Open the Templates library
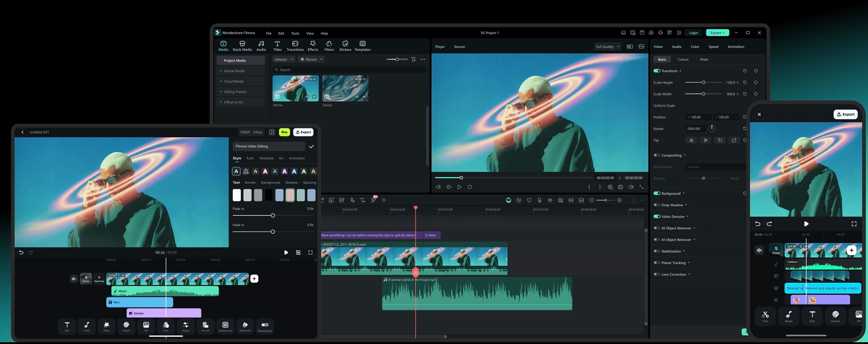This screenshot has width=868, height=344. pos(362,45)
